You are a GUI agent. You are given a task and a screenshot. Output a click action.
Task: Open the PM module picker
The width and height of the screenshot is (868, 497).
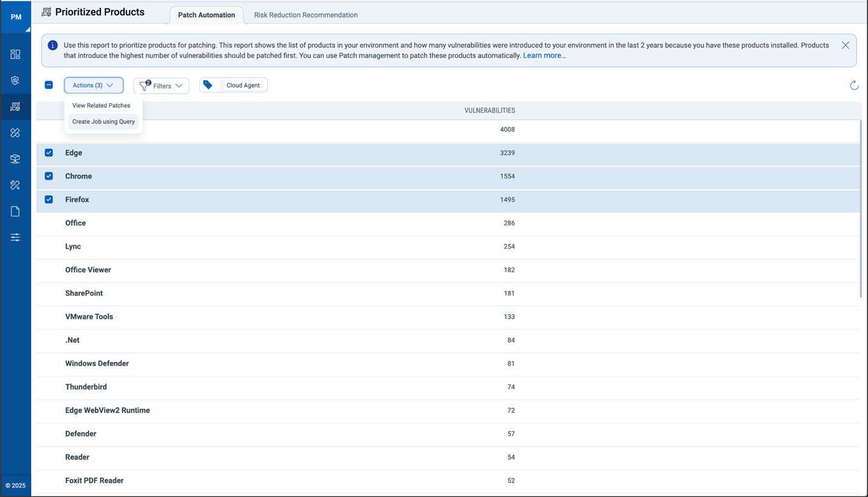(16, 17)
